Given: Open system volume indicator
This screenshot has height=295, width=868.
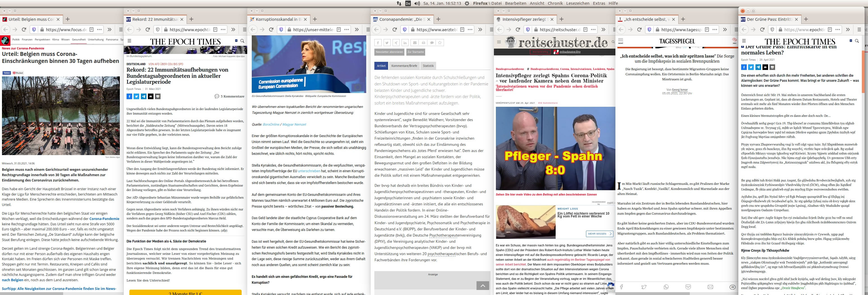Looking at the screenshot, I should [417, 3].
